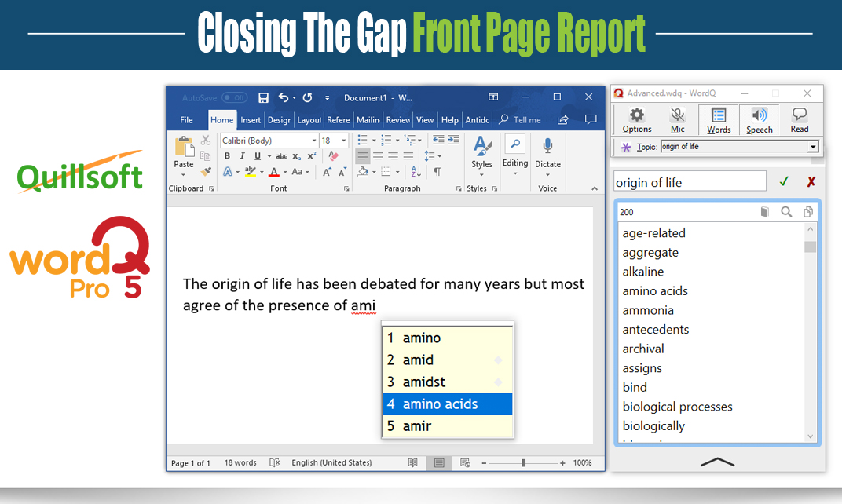Open the WordQ Topic dropdown arrow
The image size is (842, 504).
813,147
